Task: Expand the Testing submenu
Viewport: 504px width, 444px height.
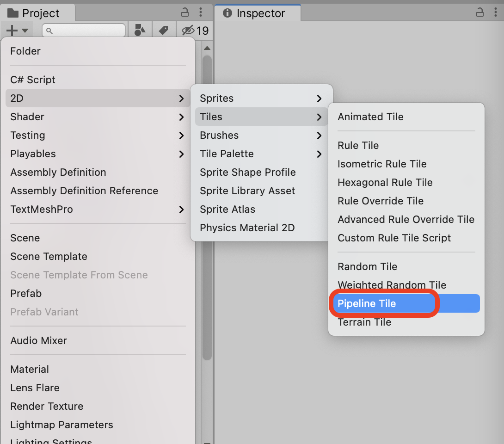Action: click(x=98, y=136)
